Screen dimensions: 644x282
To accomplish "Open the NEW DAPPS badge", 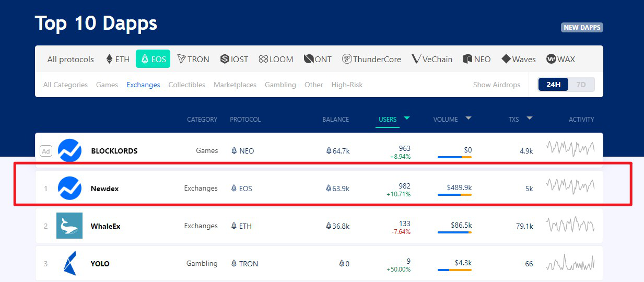I will 582,27.
